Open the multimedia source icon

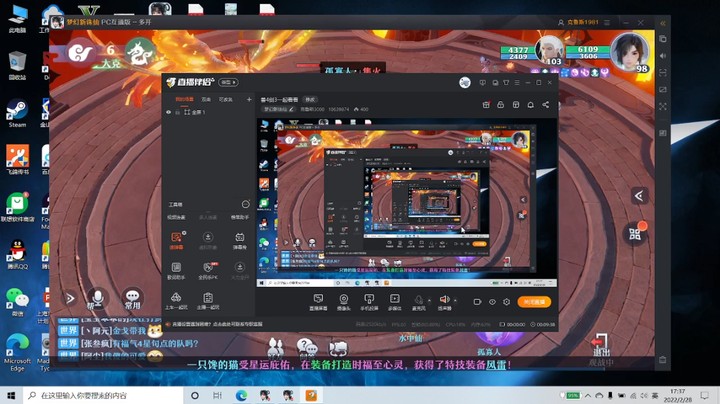click(394, 302)
